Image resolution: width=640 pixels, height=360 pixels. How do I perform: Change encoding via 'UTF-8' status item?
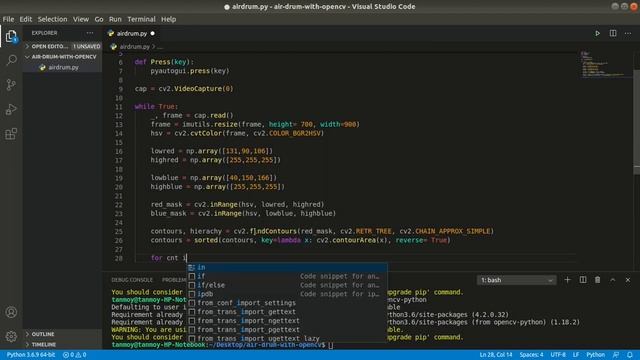coord(558,355)
